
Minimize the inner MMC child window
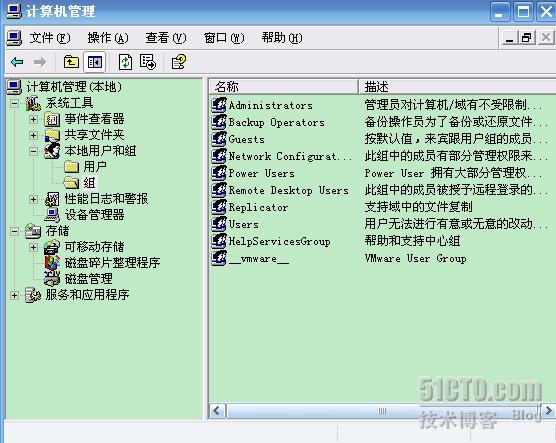(x=509, y=38)
